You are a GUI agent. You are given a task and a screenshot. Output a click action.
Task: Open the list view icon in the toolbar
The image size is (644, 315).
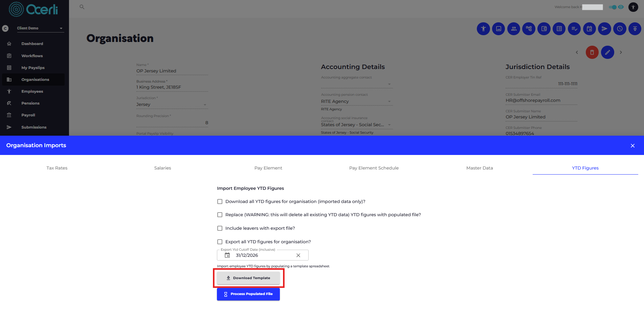point(559,29)
